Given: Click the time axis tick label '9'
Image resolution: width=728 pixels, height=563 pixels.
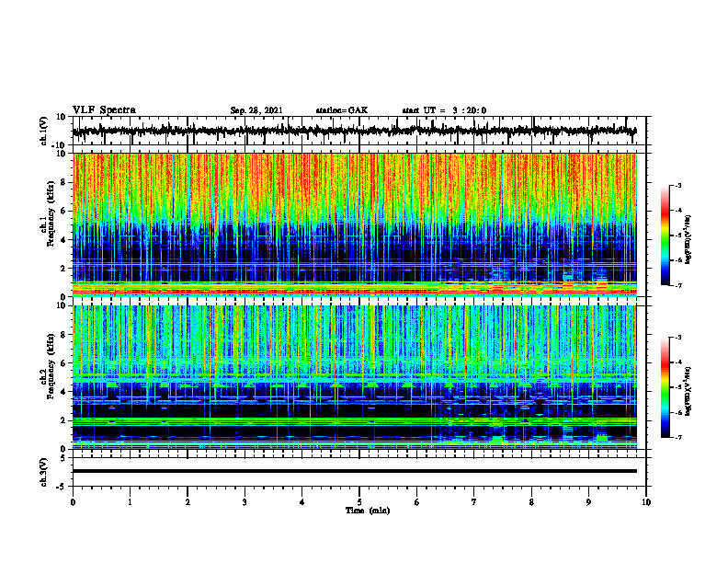Looking at the screenshot, I should pos(588,502).
